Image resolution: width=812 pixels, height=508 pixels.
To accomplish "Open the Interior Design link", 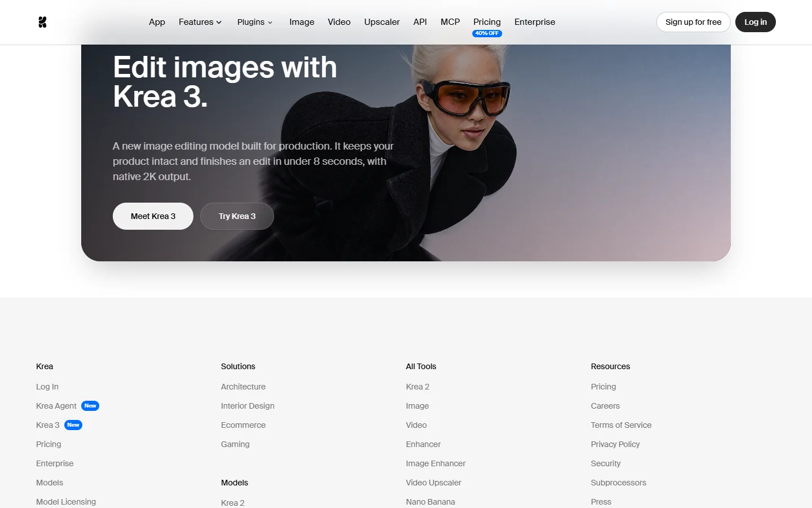I will tap(248, 406).
